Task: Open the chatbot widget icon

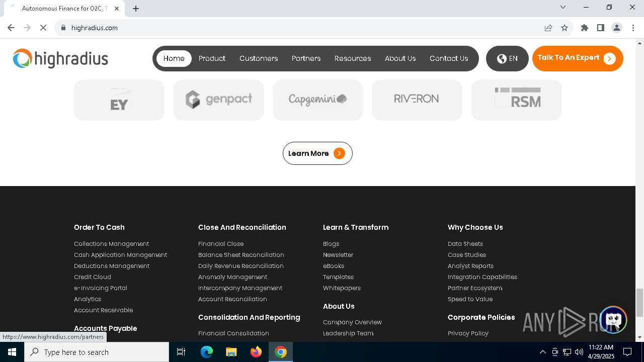Action: 613,320
